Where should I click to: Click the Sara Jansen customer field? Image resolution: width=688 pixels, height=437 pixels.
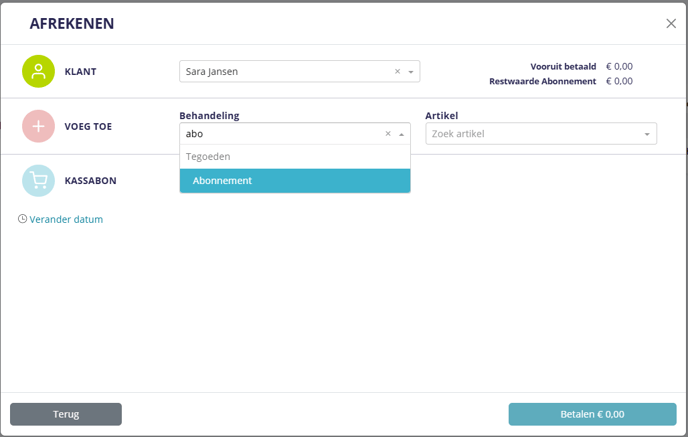(285, 72)
